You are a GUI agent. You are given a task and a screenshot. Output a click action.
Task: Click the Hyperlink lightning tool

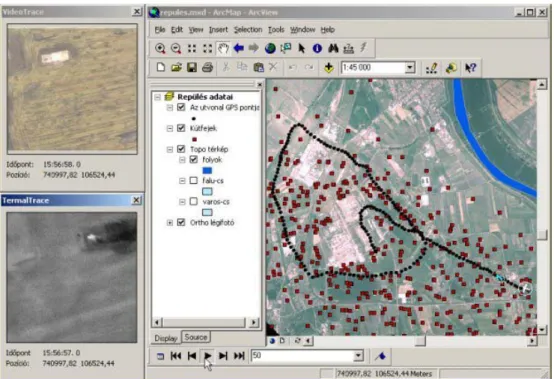click(364, 47)
